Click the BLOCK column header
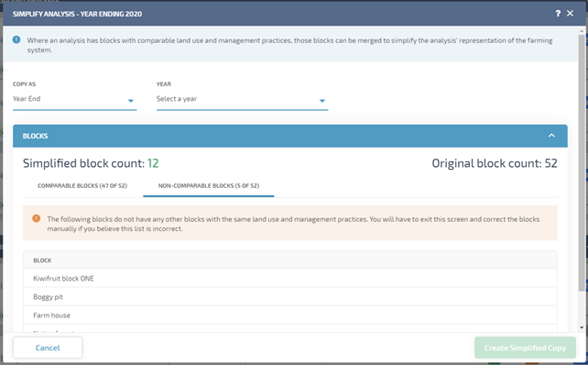This screenshot has height=365, width=588. 42,260
